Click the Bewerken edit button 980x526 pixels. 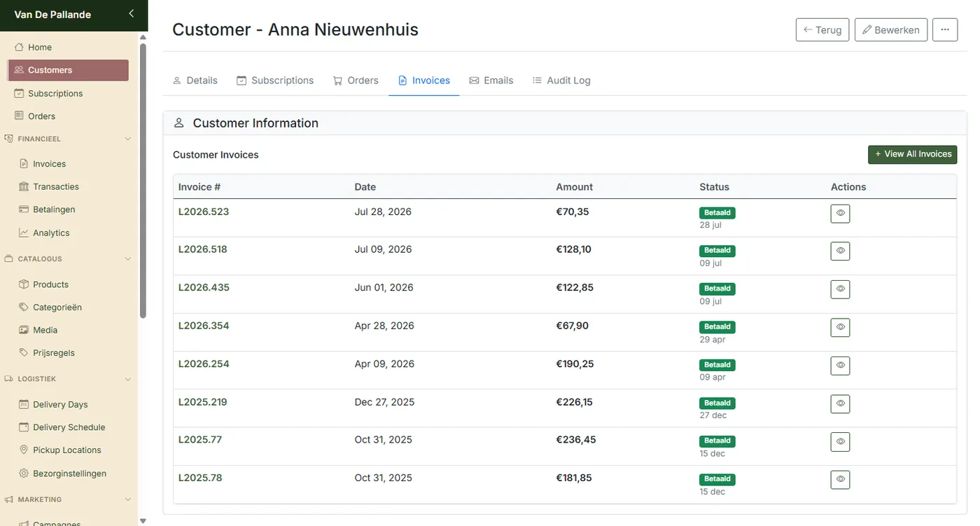891,29
